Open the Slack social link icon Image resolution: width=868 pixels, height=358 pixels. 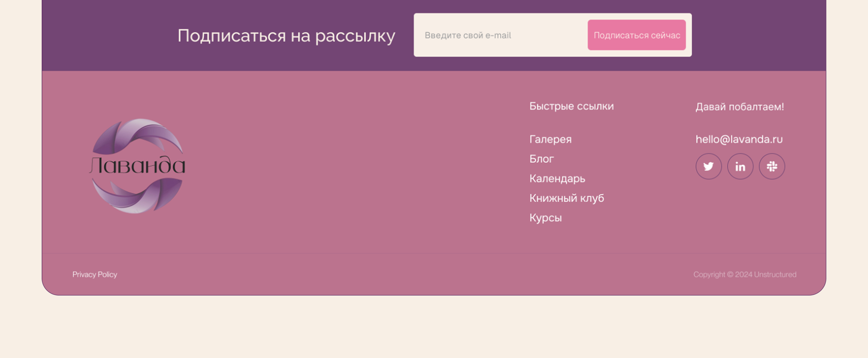click(772, 166)
